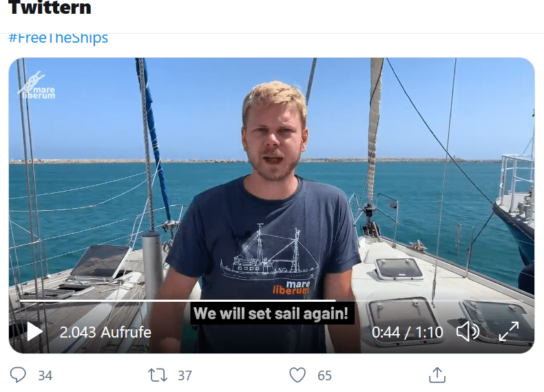Screen dimensions: 544x392
Task: Open the share menu with the upload arrow icon
Action: (437, 375)
